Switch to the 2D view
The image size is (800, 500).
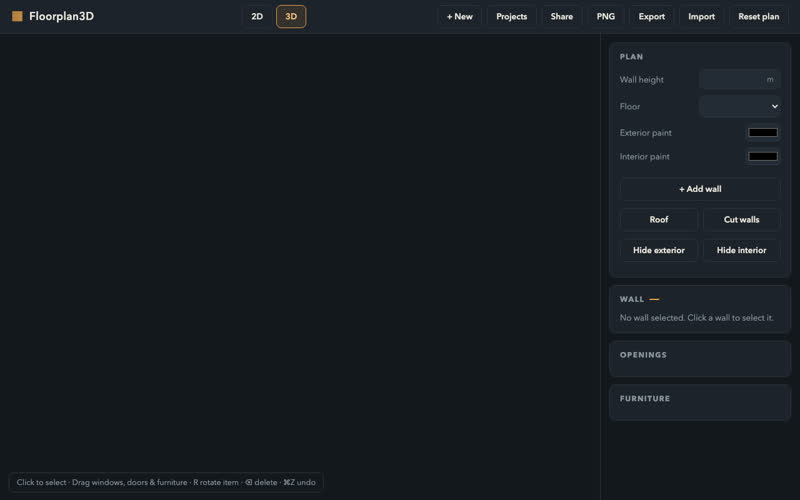click(x=257, y=16)
